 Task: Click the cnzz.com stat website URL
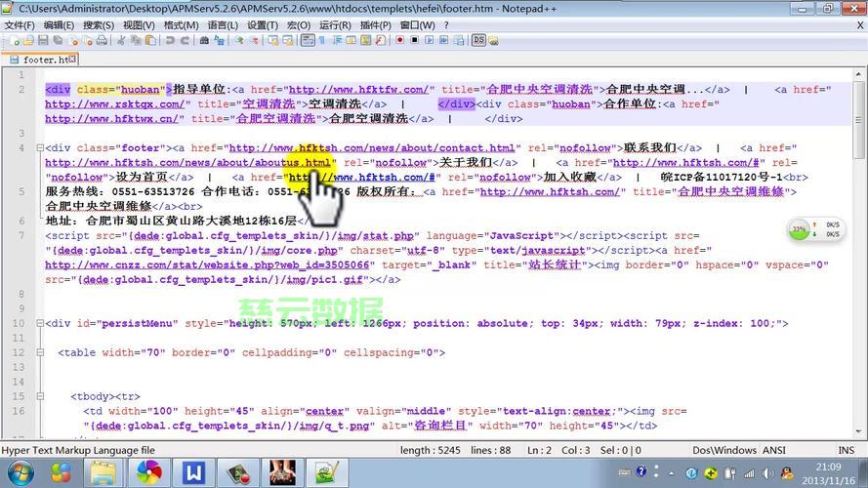[x=207, y=264]
